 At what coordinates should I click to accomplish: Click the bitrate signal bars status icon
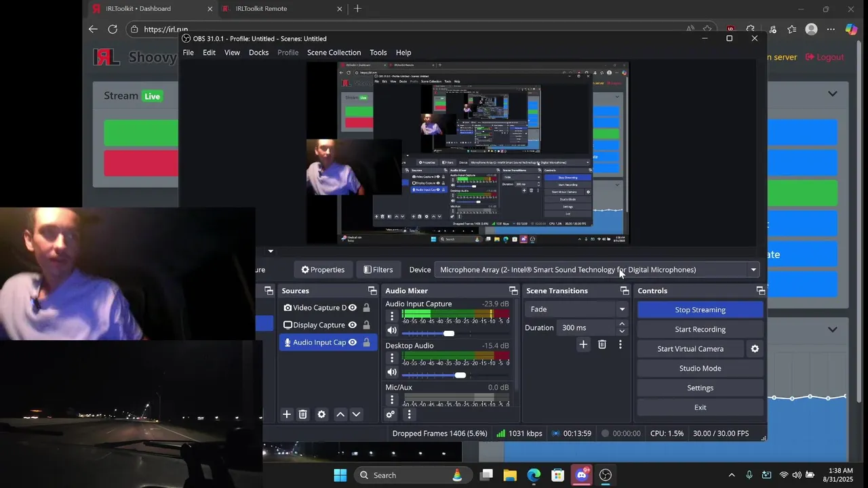click(500, 433)
